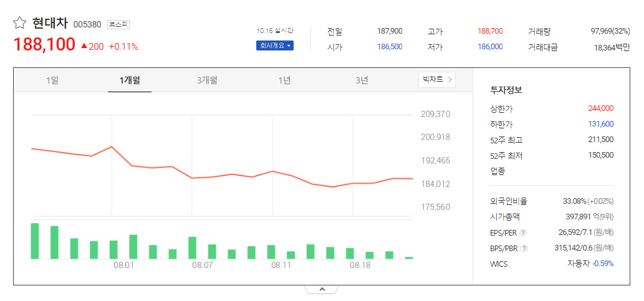Click the 거래량 value 97,969(32%)
Image resolution: width=644 pixels, height=301 pixels.
pos(610,31)
